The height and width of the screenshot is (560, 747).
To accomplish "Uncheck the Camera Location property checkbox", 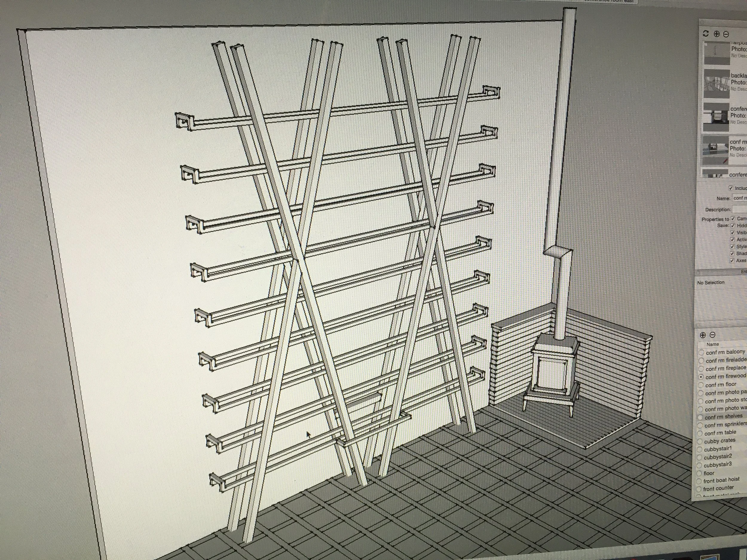I will tap(733, 219).
